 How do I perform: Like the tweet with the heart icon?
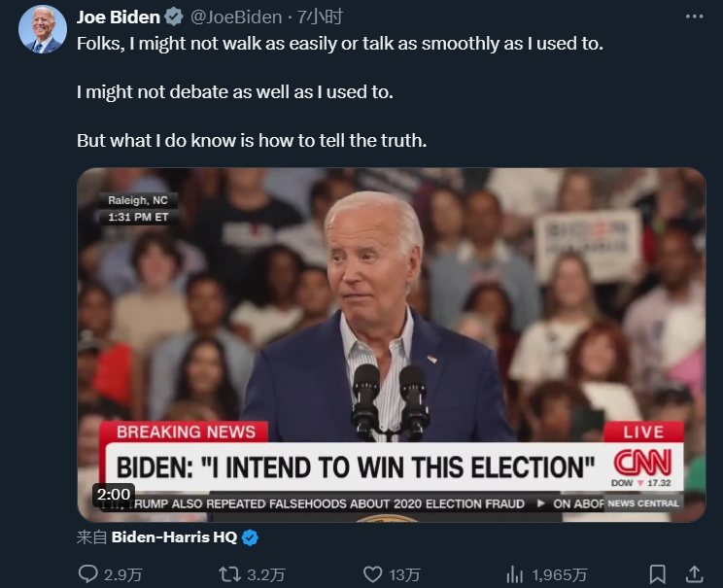[372, 574]
